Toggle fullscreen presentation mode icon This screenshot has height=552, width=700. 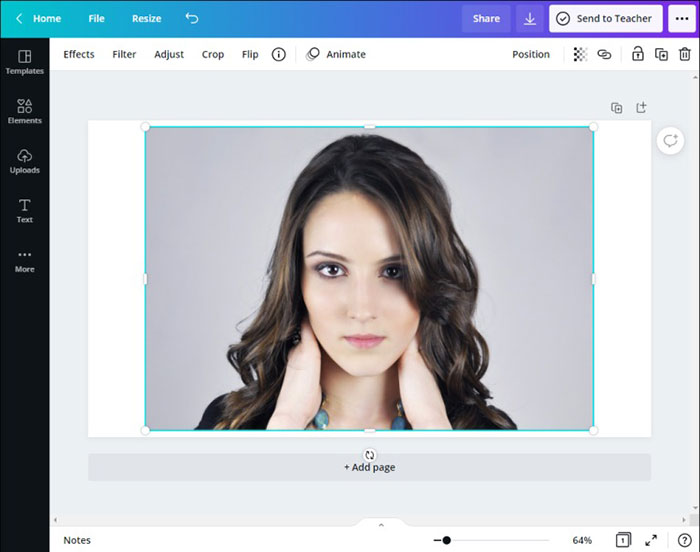(x=651, y=540)
